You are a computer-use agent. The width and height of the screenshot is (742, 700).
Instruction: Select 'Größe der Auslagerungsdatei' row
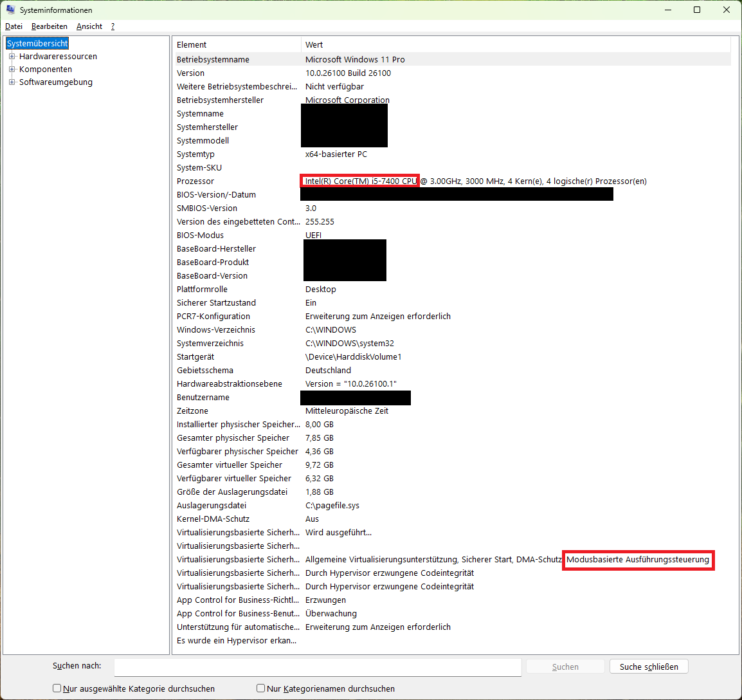(452, 492)
